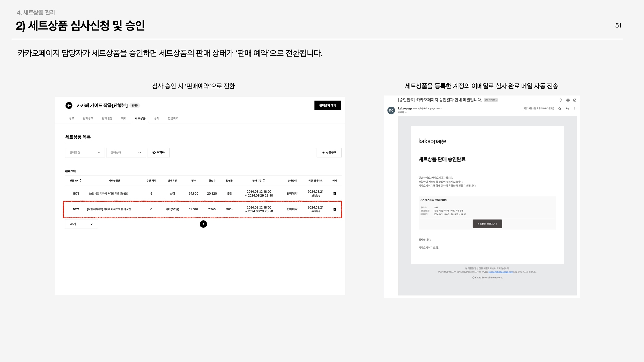Viewport: 644px width, 362px height.
Task: Switch to the 판매정책 tab
Action: point(88,118)
